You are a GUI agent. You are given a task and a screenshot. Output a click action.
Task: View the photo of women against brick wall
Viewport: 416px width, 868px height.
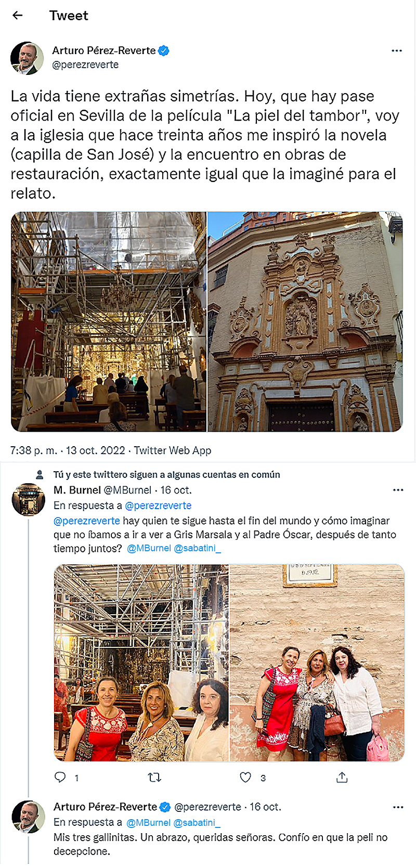click(317, 663)
